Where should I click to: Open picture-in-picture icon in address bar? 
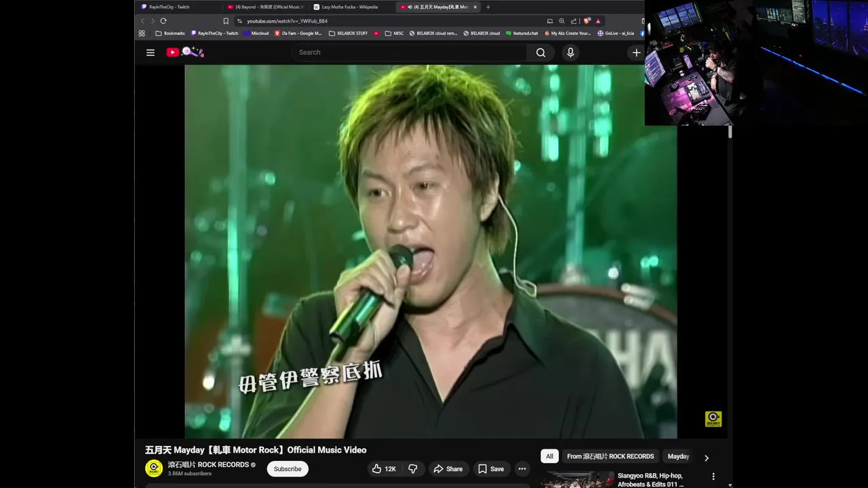[550, 21]
